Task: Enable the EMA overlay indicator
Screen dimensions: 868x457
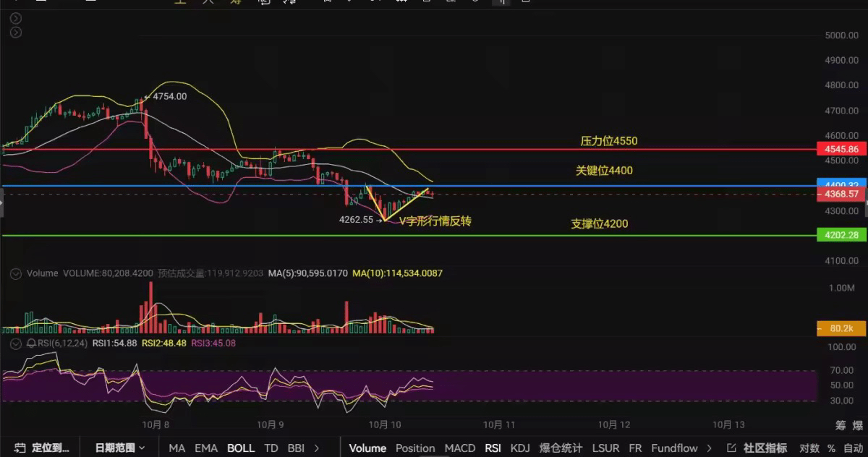Action: click(x=206, y=448)
